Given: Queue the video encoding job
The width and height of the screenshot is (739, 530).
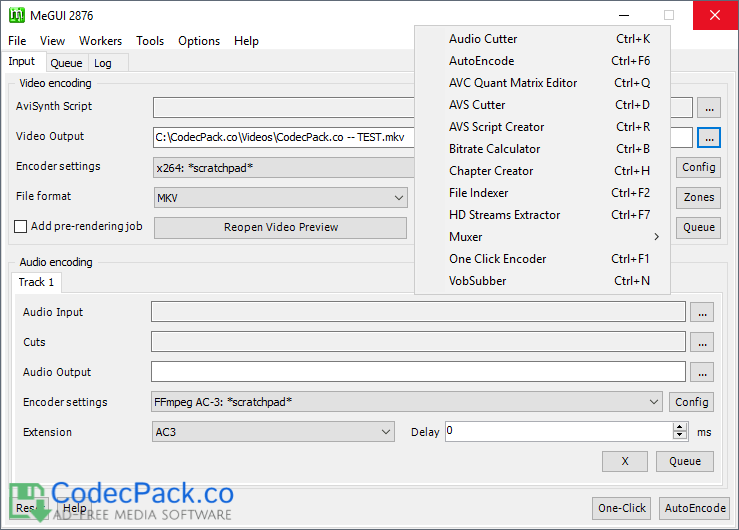Looking at the screenshot, I should point(698,228).
